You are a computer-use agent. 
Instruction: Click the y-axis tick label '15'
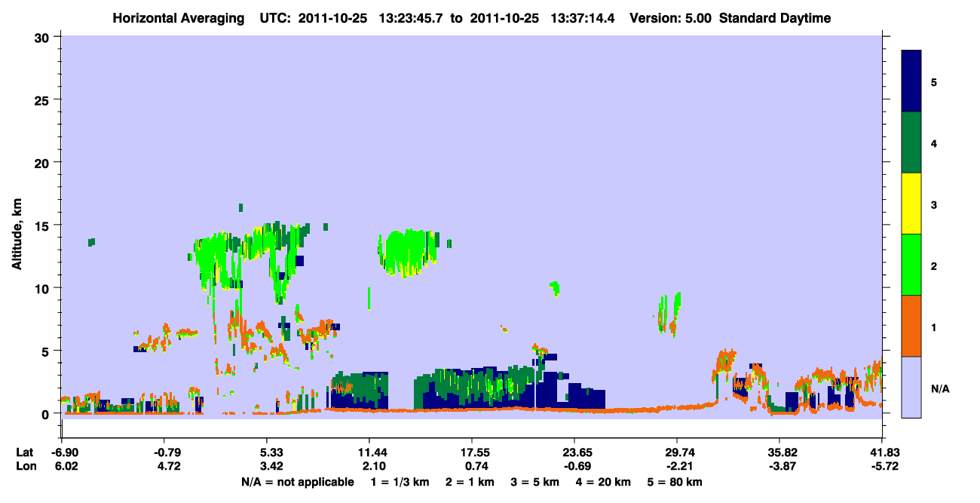pyautogui.click(x=44, y=225)
